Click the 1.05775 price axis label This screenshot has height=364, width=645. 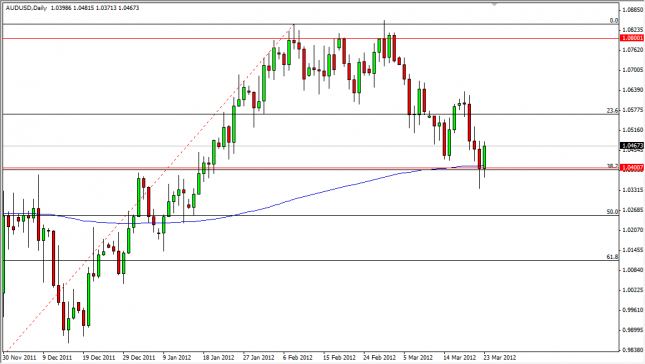[633, 110]
